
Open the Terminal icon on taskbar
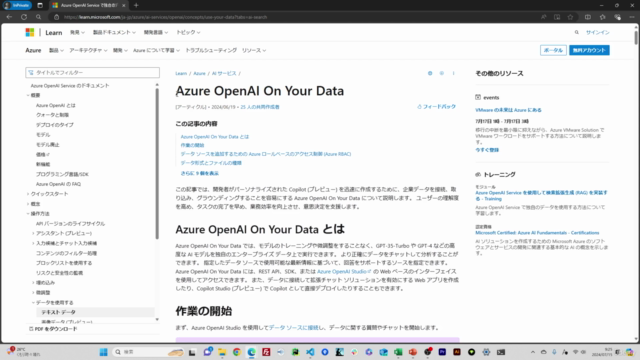(x=501, y=352)
